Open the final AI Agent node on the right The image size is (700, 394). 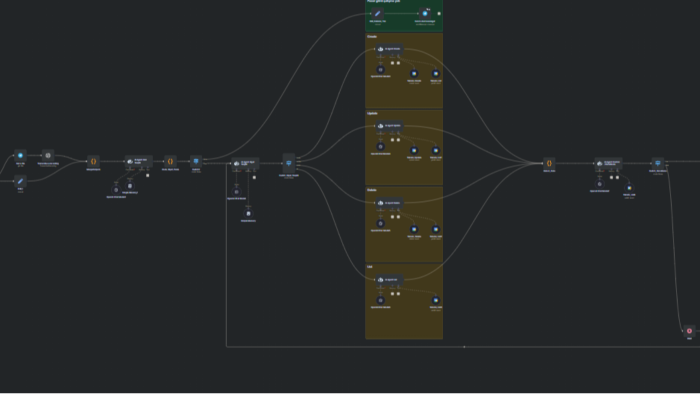click(608, 163)
